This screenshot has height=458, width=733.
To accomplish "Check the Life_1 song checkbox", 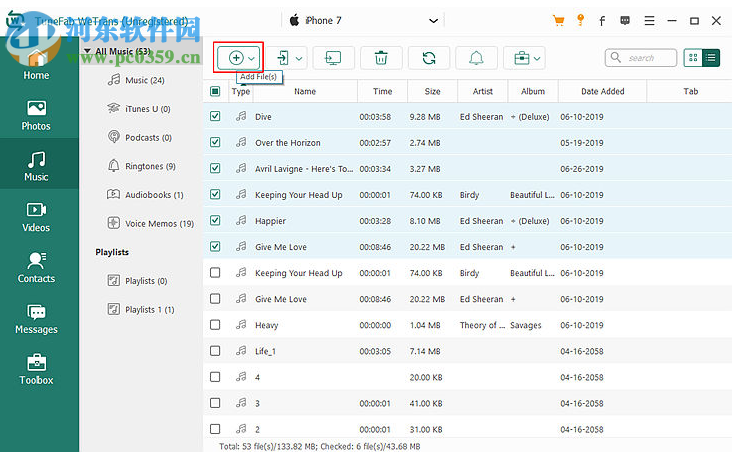I will pyautogui.click(x=215, y=351).
